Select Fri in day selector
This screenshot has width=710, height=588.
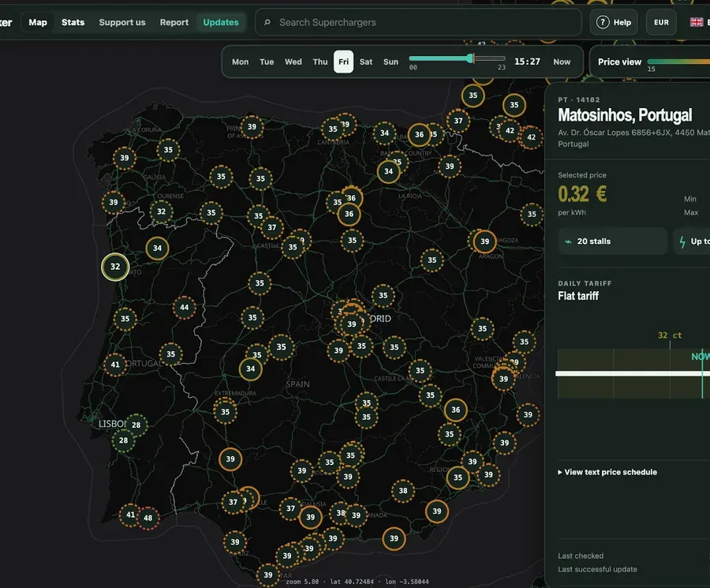click(x=344, y=62)
